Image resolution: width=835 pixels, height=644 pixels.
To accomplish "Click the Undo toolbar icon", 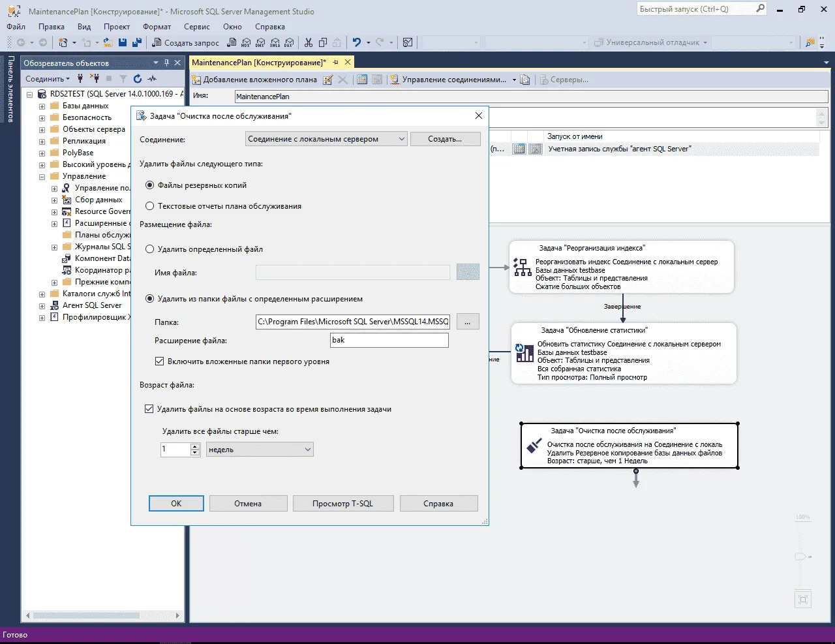I will (x=357, y=42).
